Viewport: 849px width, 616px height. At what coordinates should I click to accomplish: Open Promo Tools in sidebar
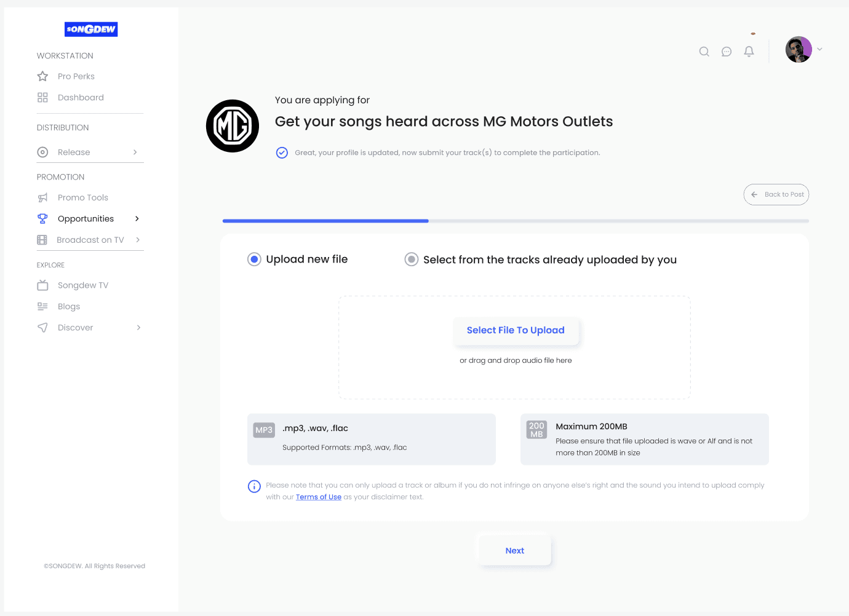point(83,197)
